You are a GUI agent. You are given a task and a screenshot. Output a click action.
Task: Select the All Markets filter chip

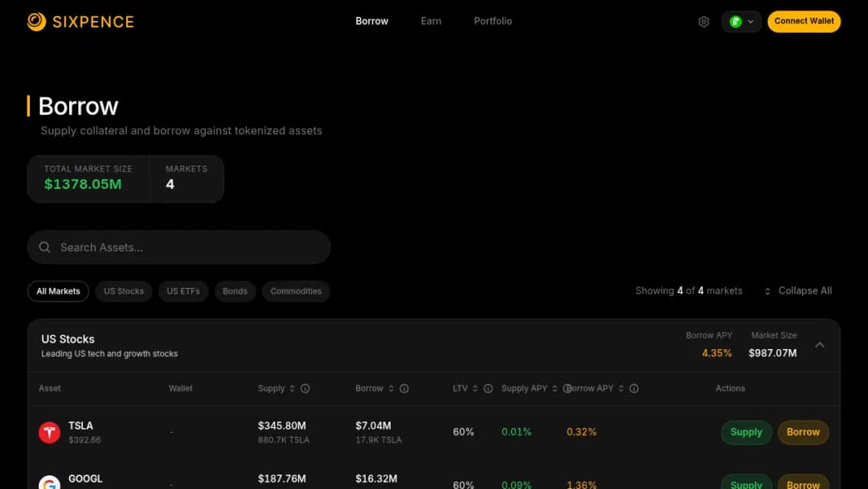(58, 291)
